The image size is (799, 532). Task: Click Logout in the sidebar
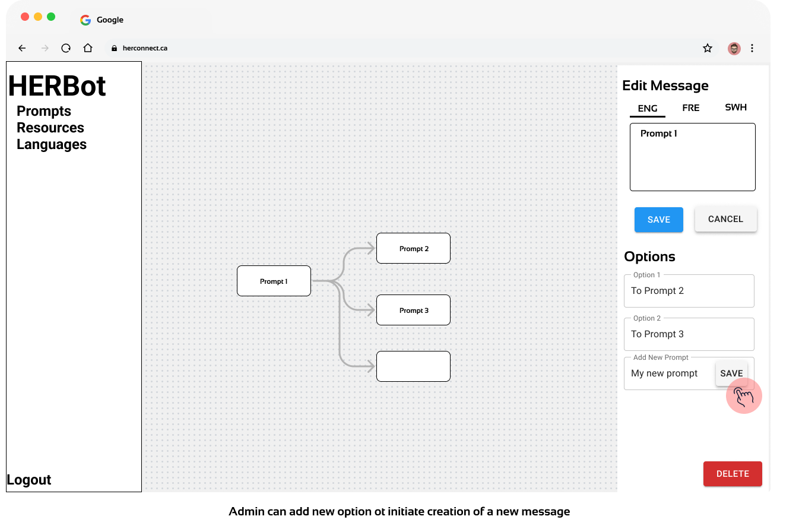[29, 480]
